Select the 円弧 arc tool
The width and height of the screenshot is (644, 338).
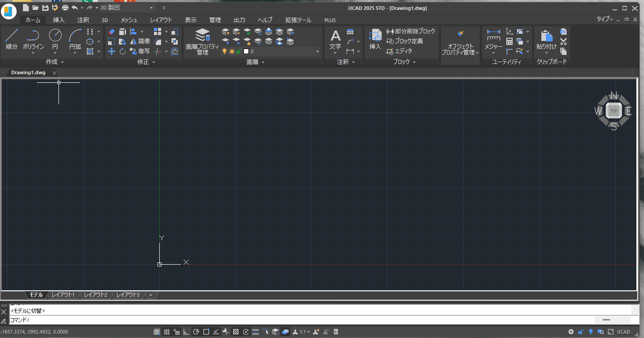coord(75,39)
